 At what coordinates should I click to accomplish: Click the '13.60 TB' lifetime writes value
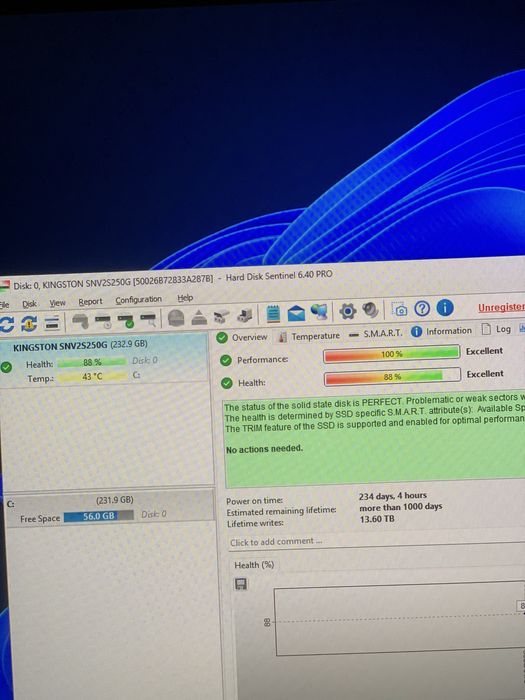(377, 519)
